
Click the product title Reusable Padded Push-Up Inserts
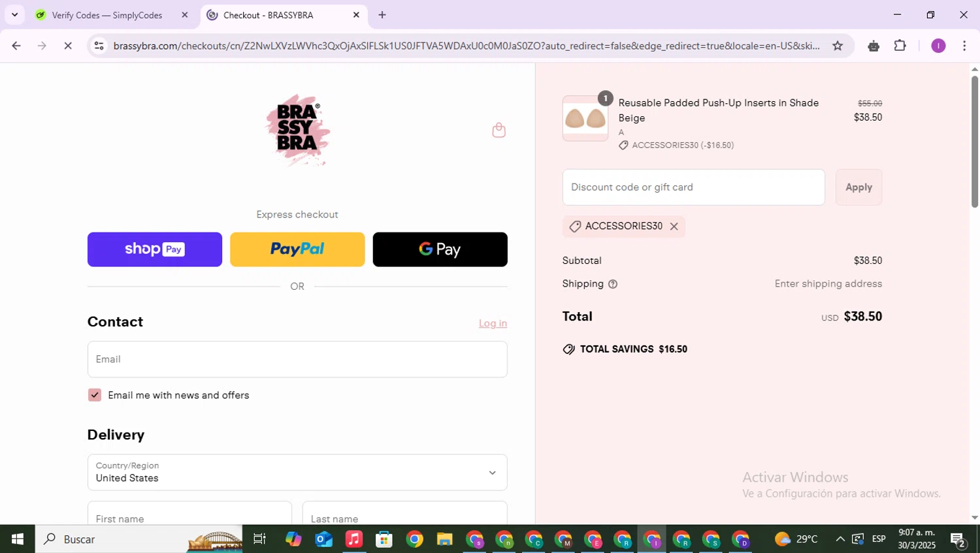click(x=719, y=110)
